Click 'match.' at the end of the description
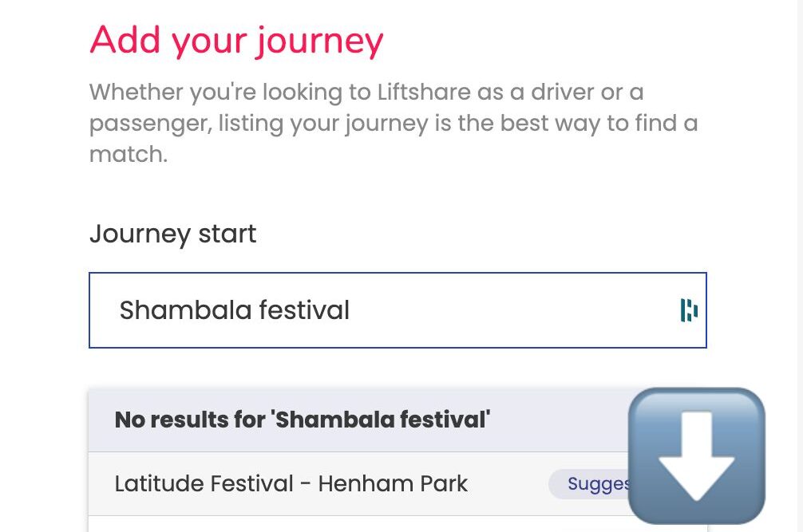 128,154
